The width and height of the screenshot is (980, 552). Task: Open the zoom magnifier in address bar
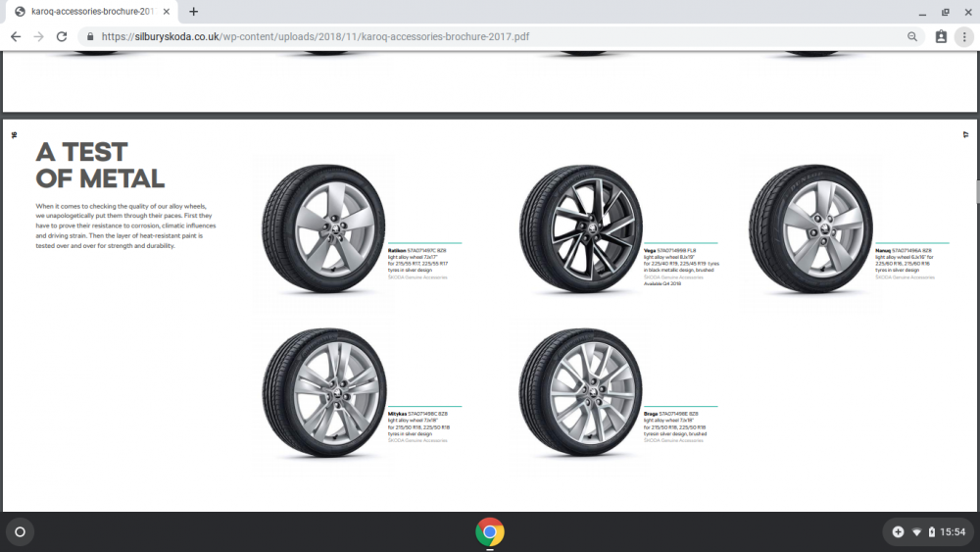(911, 37)
